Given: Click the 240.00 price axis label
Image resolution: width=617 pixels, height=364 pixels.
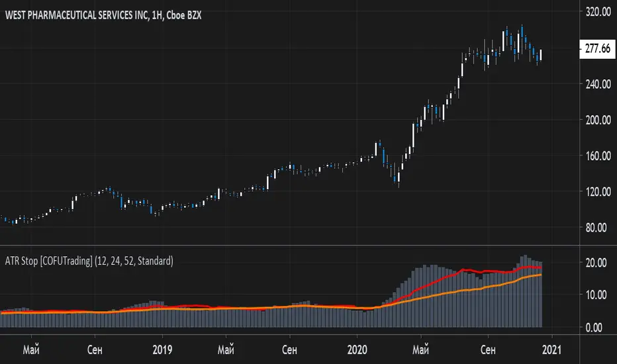Looking at the screenshot, I should tap(598, 84).
